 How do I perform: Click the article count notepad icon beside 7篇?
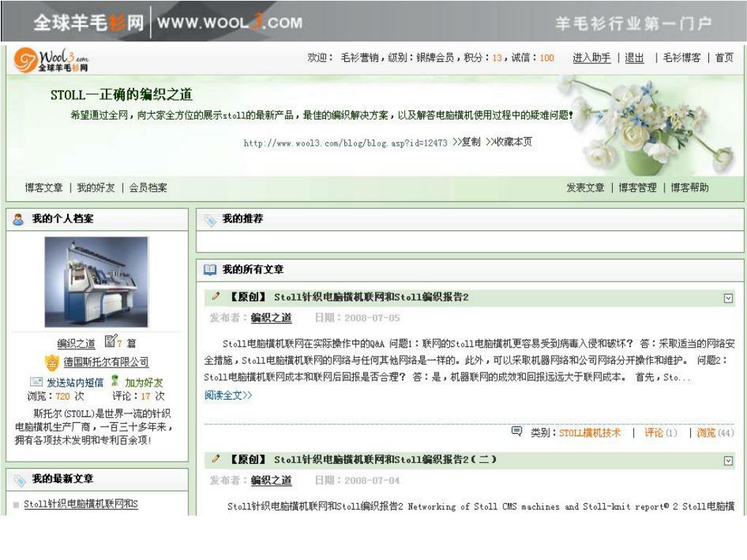pyautogui.click(x=111, y=341)
